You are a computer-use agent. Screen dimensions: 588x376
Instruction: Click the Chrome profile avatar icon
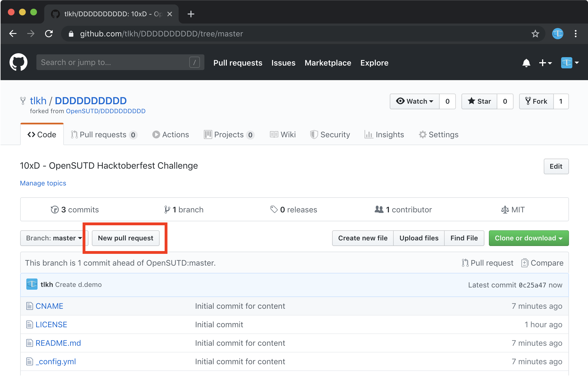click(x=557, y=34)
